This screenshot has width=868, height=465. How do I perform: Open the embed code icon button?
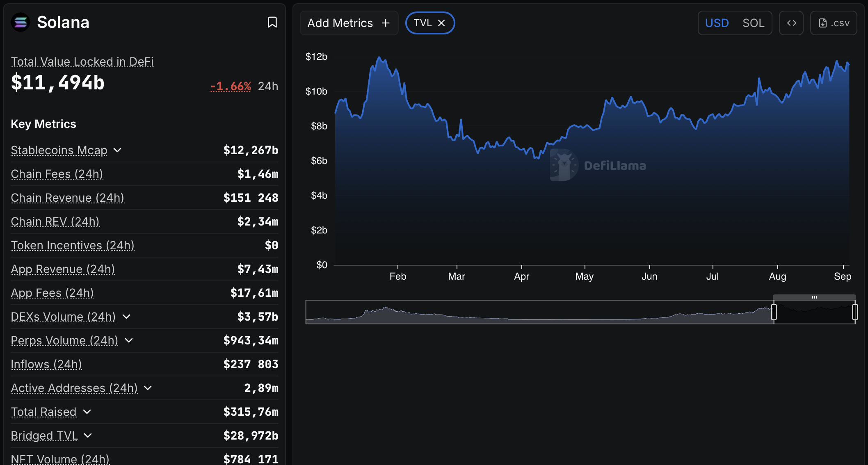791,23
